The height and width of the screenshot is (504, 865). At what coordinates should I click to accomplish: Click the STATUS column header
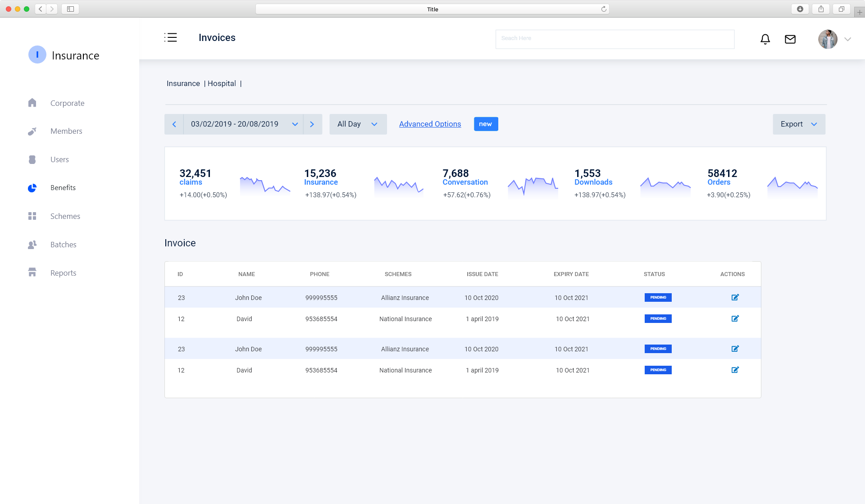pyautogui.click(x=654, y=274)
